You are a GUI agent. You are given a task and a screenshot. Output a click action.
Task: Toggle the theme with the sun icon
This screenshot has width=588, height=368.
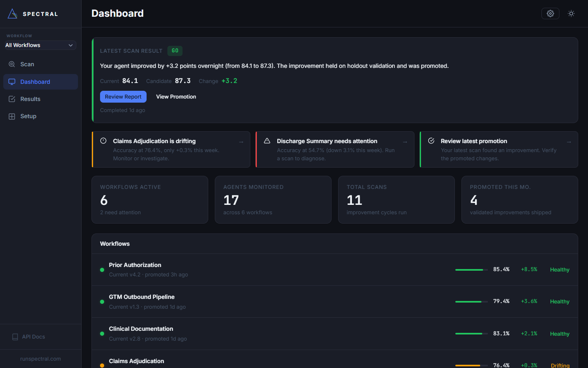point(571,13)
